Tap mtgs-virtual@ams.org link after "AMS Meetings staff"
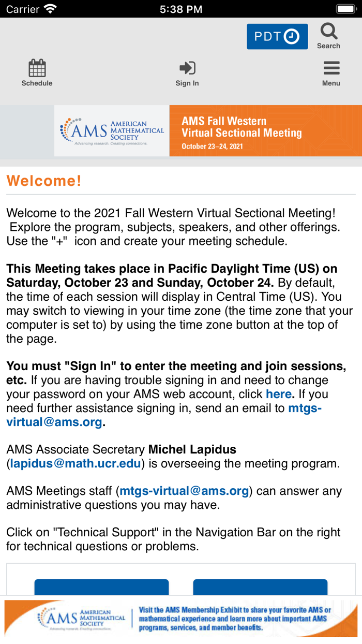 click(184, 491)
